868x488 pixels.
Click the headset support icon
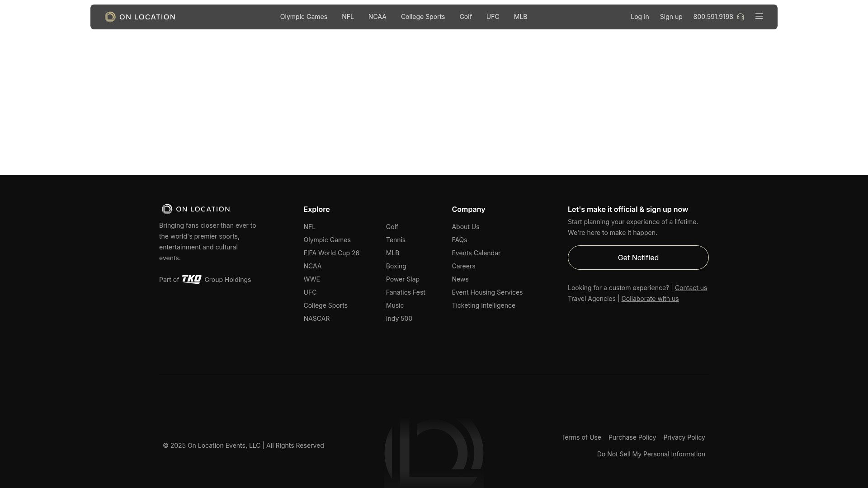click(741, 17)
